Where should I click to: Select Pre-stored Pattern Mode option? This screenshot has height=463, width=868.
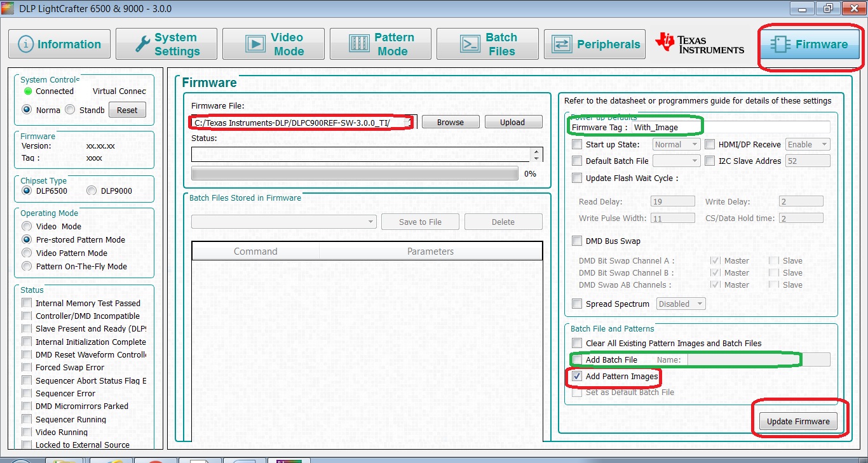(27, 239)
